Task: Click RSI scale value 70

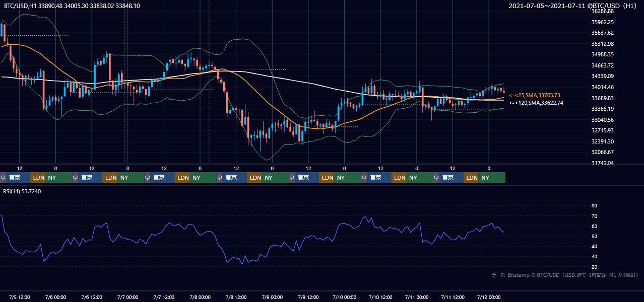Action: coord(594,216)
